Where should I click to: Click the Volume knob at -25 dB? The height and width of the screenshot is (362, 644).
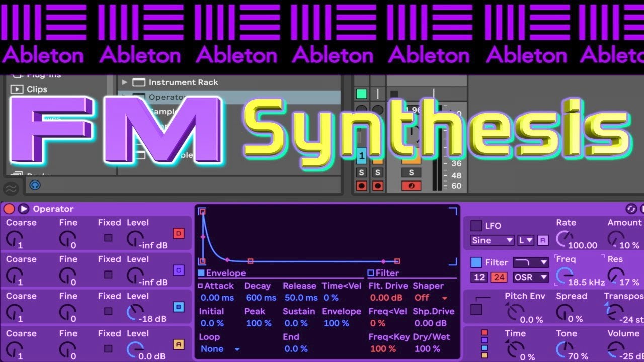(x=615, y=349)
